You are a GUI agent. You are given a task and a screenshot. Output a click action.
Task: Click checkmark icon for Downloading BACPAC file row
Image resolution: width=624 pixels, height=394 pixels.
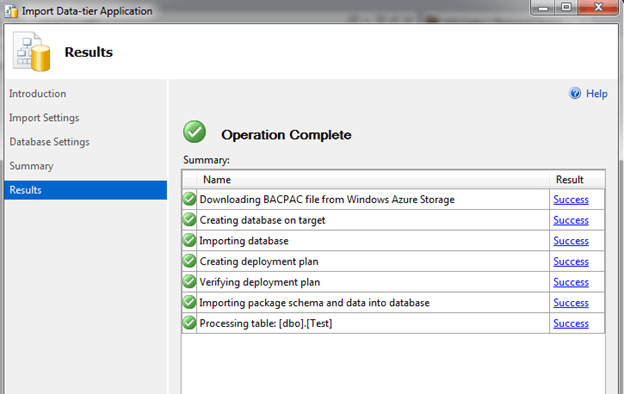189,199
